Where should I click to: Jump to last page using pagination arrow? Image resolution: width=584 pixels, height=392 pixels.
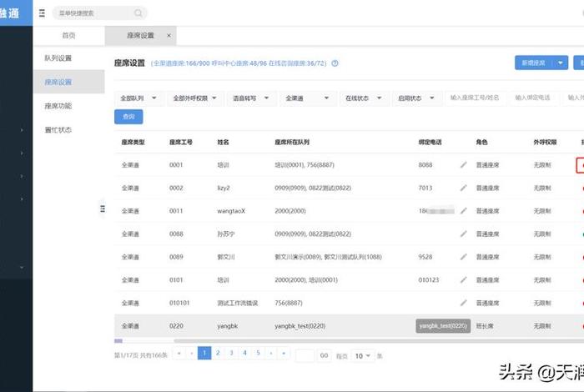point(285,354)
